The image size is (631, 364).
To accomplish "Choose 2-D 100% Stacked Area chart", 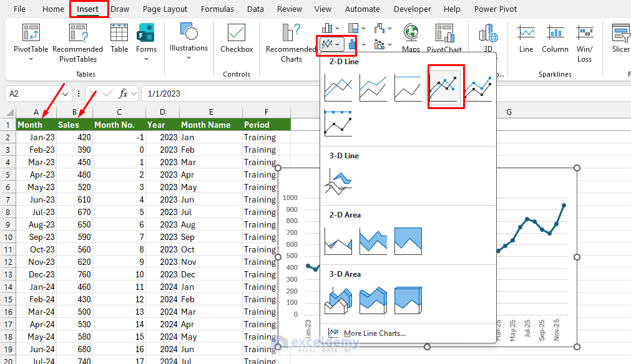I will tap(408, 241).
